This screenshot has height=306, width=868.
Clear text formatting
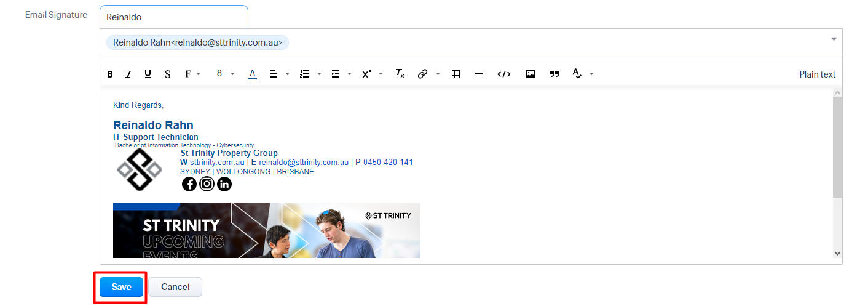coord(400,74)
